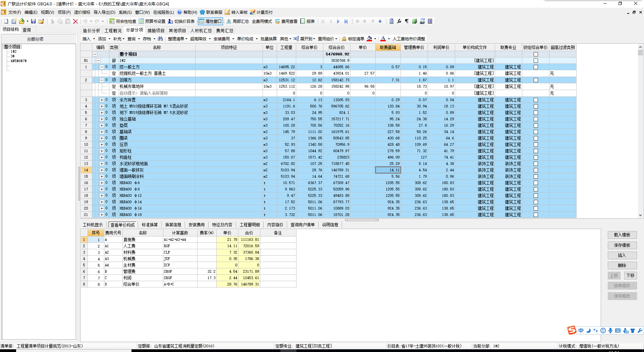The image size is (644, 352).
Task: Switch to the 工程量明细 tab
Action: [250, 225]
